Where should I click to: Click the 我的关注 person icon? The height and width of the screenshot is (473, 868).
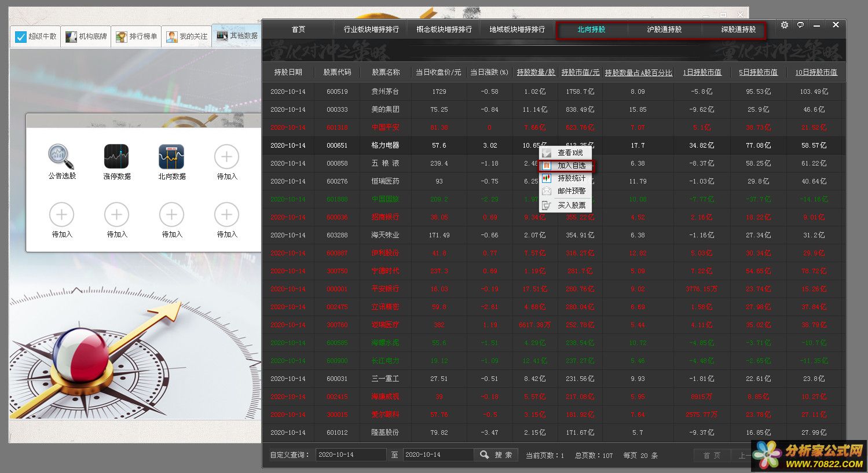tap(172, 36)
